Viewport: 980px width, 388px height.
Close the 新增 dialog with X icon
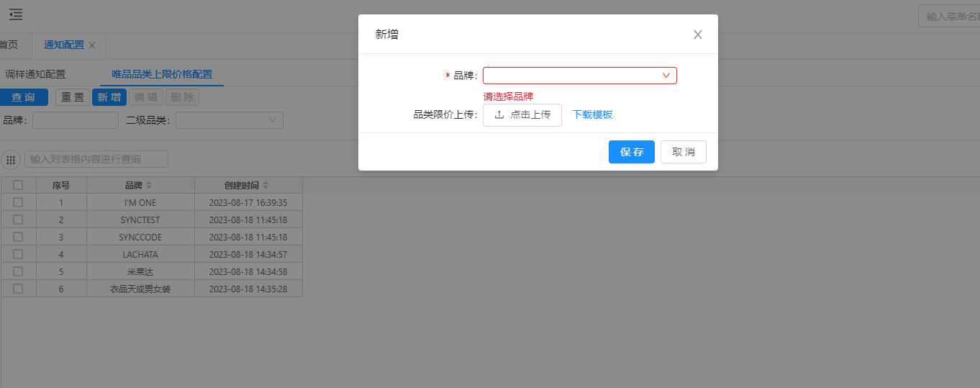point(697,35)
